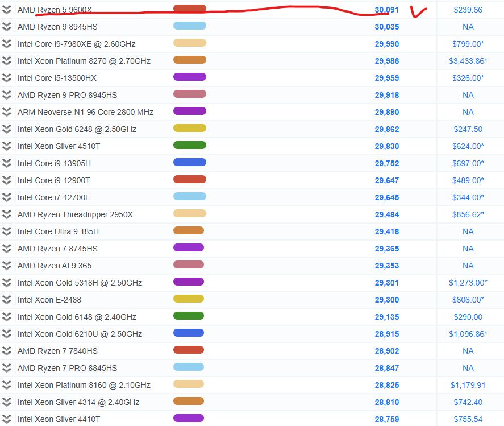The image size is (504, 426).
Task: Expand the ARM Neoverse-N1 96 Core row
Action: 6,112
